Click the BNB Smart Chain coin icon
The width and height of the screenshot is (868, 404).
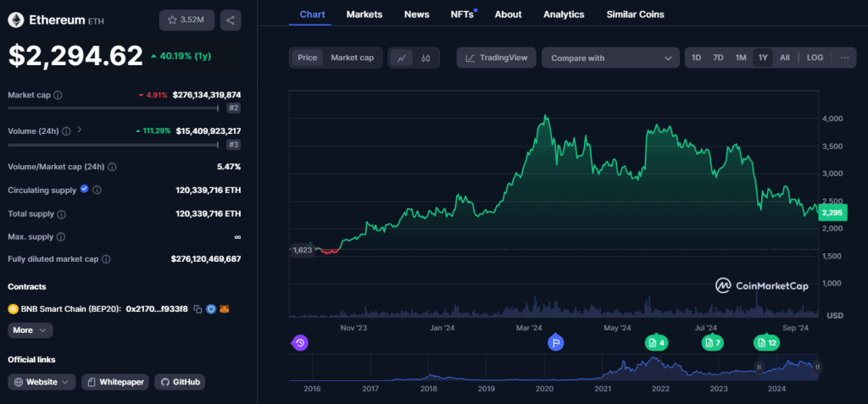pyautogui.click(x=14, y=309)
